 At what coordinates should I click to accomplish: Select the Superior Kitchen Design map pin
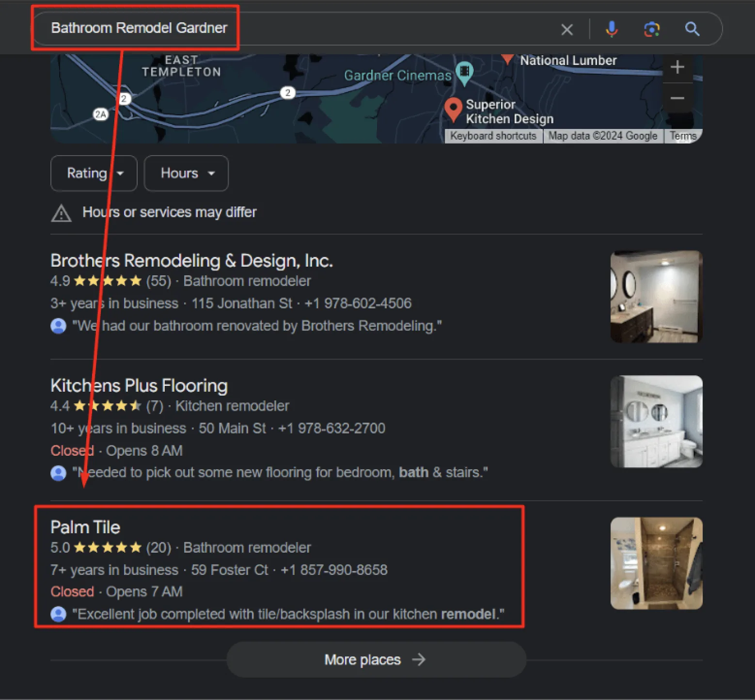coord(453,110)
